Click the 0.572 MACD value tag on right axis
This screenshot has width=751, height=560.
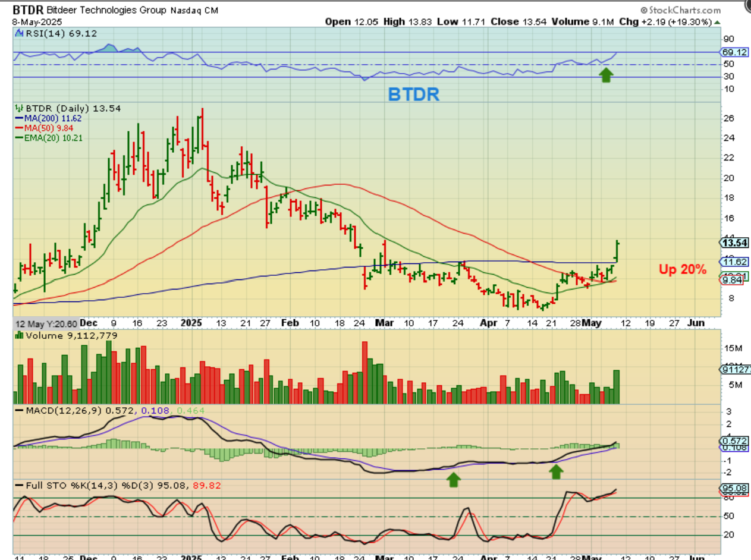coord(734,441)
